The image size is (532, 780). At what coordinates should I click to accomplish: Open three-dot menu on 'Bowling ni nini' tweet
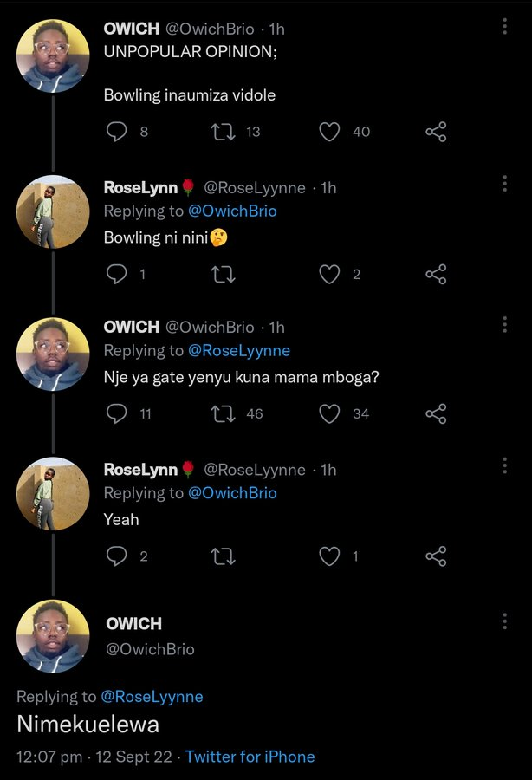click(x=504, y=184)
